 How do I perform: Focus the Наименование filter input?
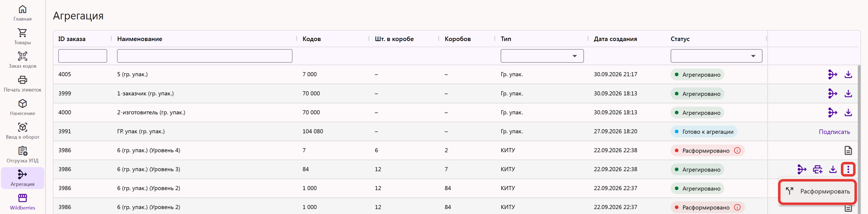[x=205, y=56]
